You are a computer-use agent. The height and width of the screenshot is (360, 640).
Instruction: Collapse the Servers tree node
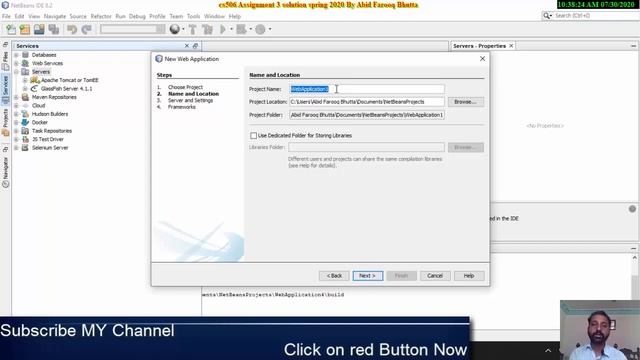pyautogui.click(x=16, y=72)
